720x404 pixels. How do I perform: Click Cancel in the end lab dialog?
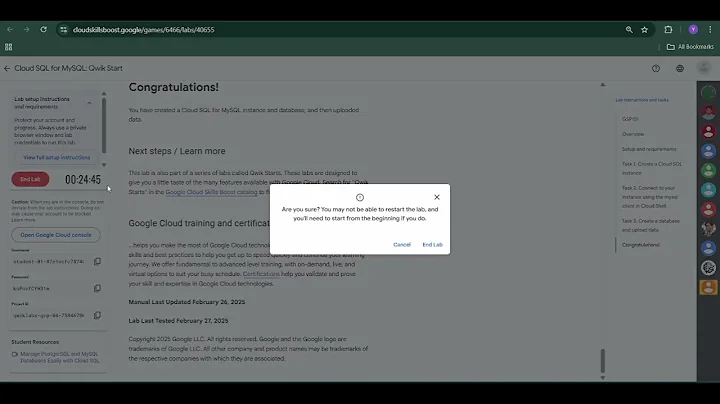[402, 245]
